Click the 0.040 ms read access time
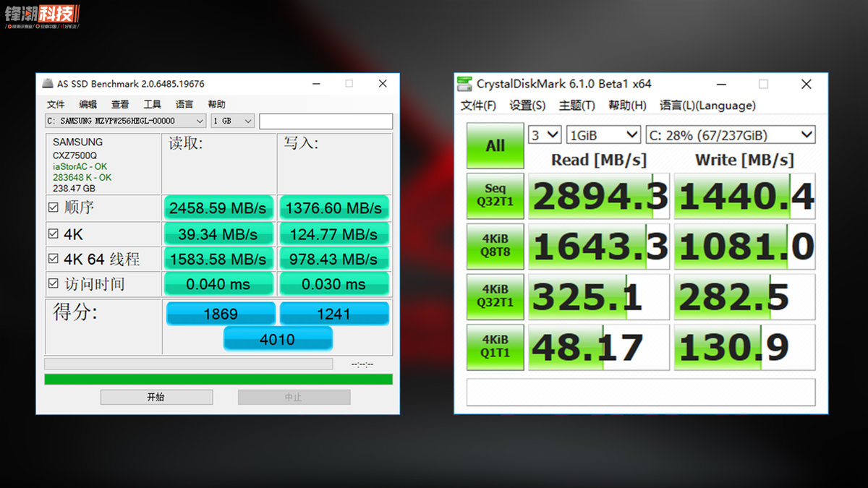The height and width of the screenshot is (488, 868). [218, 284]
